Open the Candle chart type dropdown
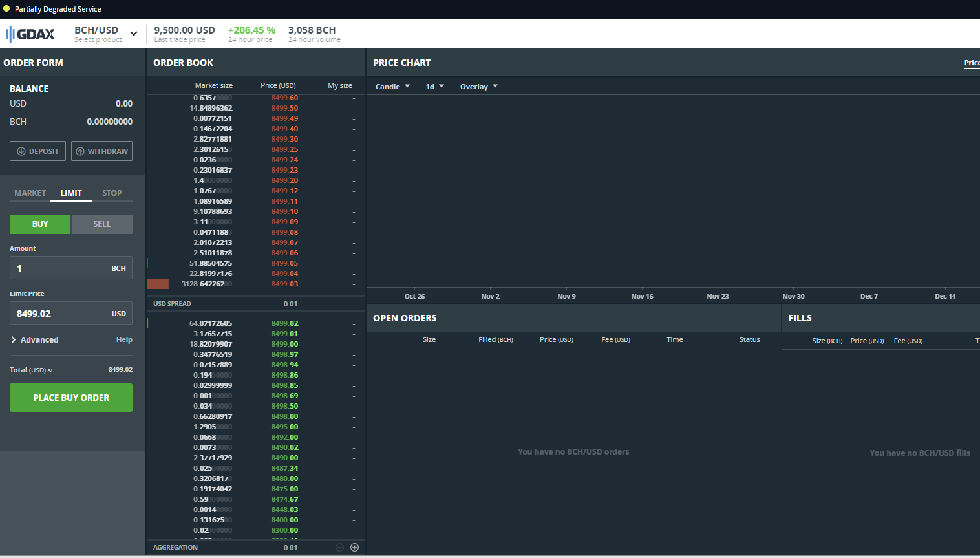The width and height of the screenshot is (980, 558). pos(392,87)
